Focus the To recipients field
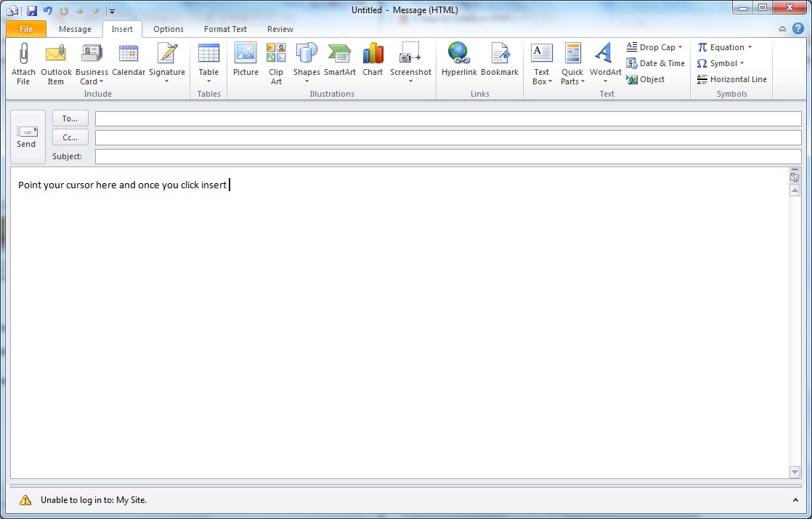 click(448, 118)
